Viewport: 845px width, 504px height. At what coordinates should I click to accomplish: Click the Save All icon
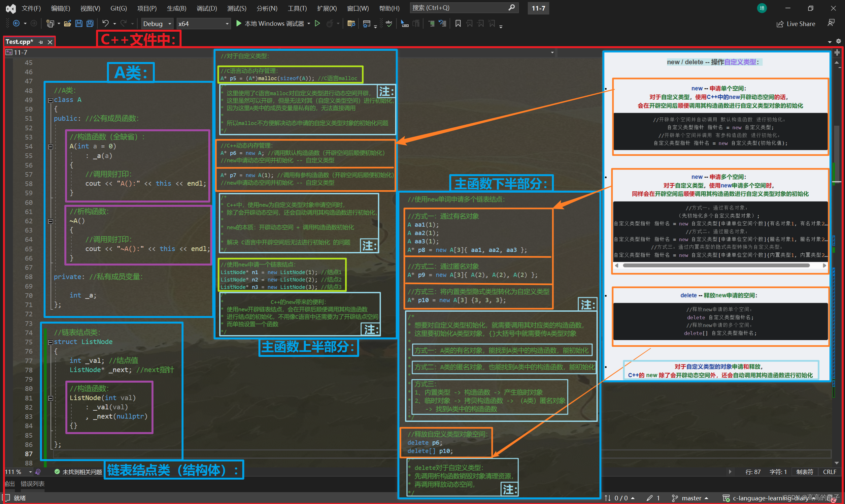point(90,23)
